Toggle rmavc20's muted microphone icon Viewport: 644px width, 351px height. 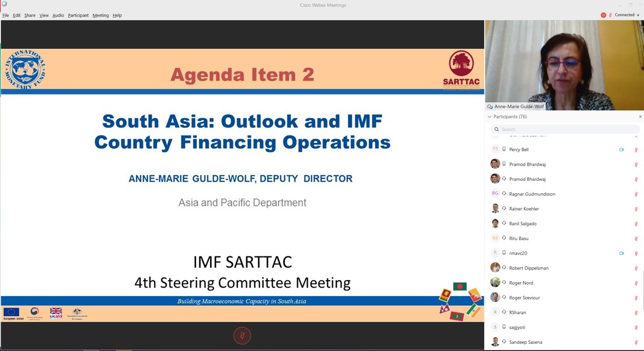[636, 253]
